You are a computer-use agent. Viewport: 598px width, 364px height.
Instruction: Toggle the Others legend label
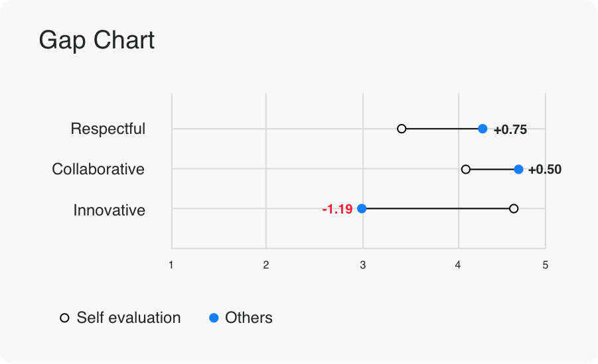(x=249, y=318)
